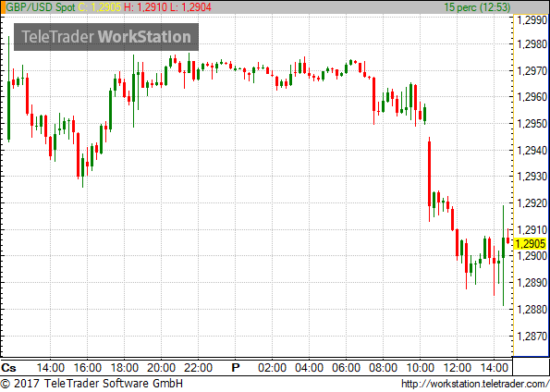
Task: Click the 1,2950 price axis label
Action: pos(532,124)
